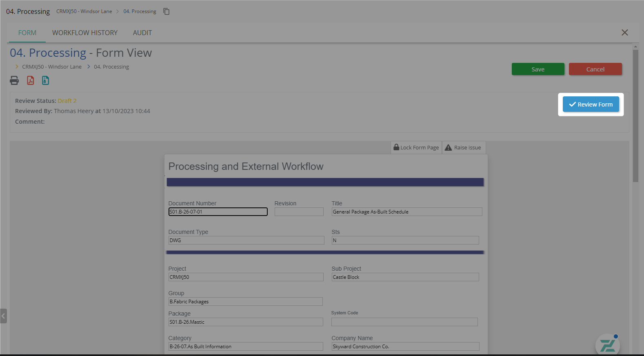The height and width of the screenshot is (356, 644).
Task: Select the Document Type field
Action: pos(246,240)
